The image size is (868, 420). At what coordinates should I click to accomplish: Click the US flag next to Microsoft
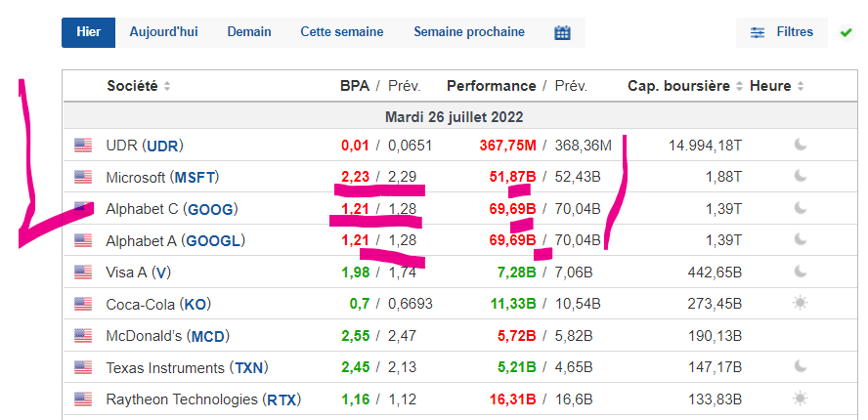pyautogui.click(x=83, y=178)
